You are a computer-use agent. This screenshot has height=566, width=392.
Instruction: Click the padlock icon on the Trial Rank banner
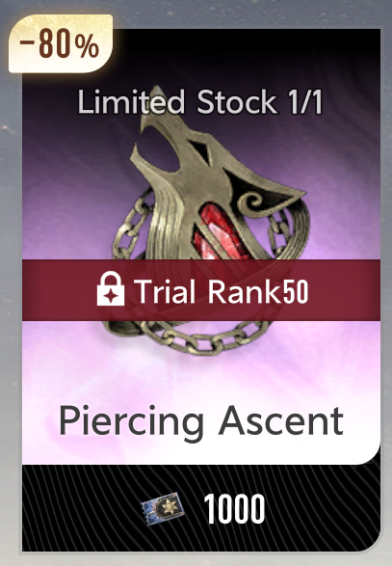point(111,289)
